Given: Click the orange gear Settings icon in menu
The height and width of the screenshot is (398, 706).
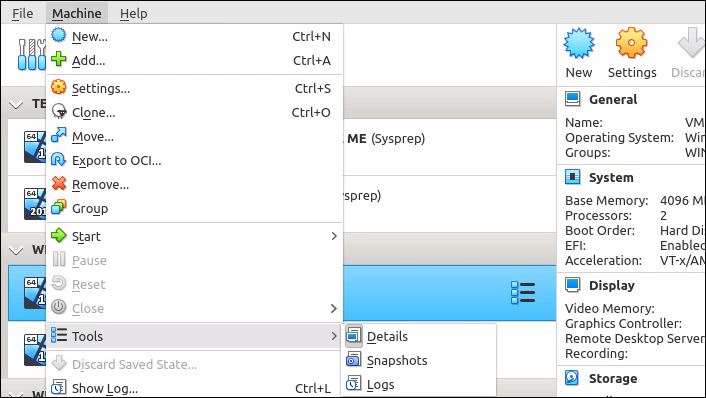Looking at the screenshot, I should (59, 87).
